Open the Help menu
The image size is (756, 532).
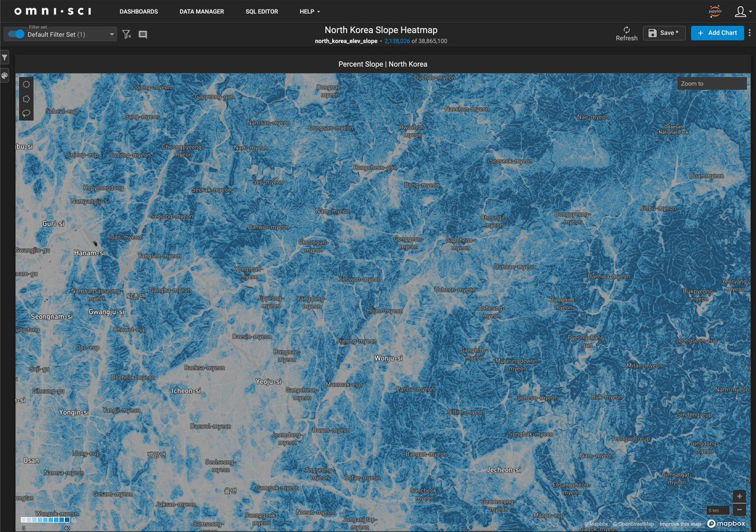point(309,11)
